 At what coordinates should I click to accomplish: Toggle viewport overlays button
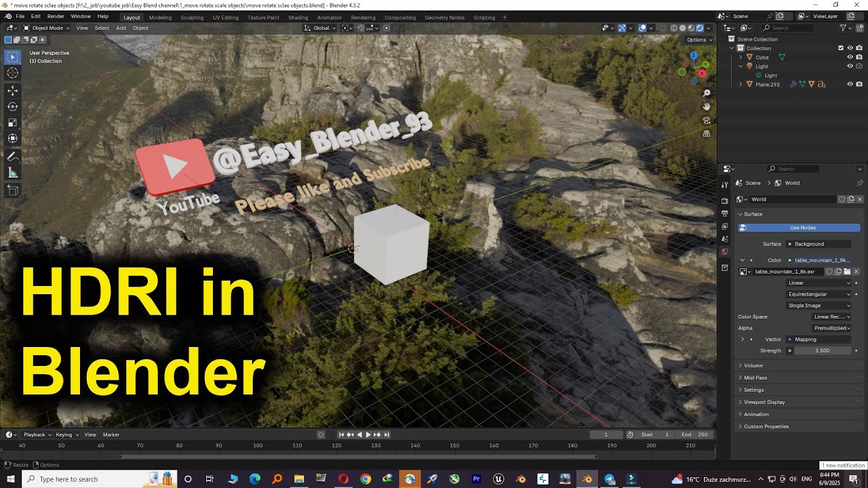click(642, 28)
